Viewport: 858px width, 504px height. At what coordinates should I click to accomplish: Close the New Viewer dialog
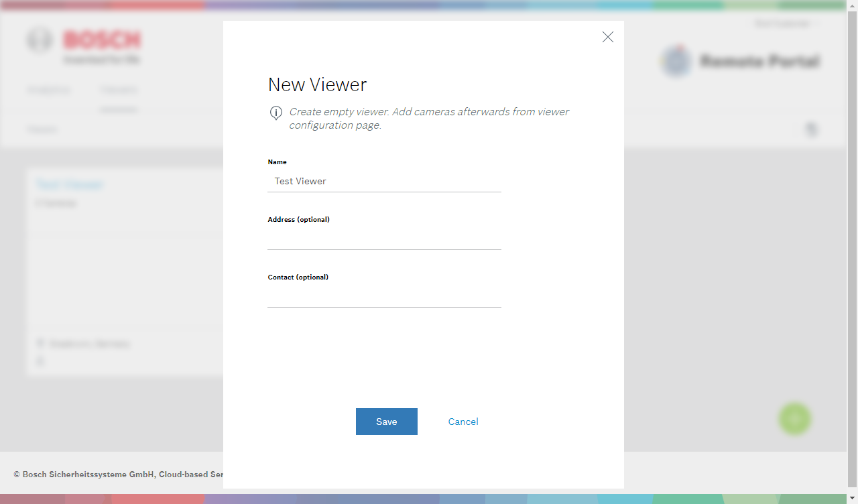tap(607, 38)
